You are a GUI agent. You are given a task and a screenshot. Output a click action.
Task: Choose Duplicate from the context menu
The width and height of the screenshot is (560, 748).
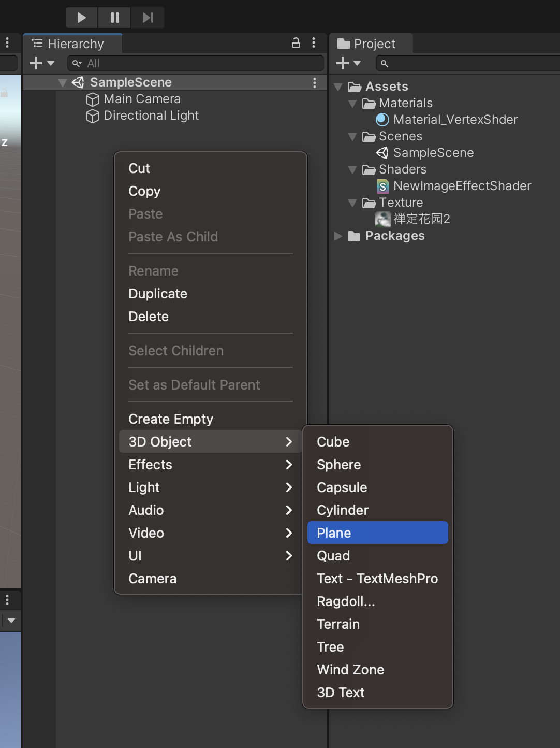click(x=158, y=294)
